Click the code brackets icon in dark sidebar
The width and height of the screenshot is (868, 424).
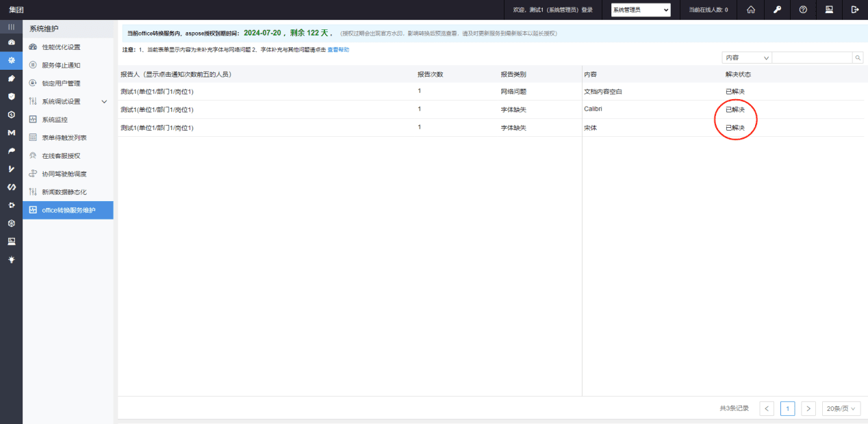(11, 187)
